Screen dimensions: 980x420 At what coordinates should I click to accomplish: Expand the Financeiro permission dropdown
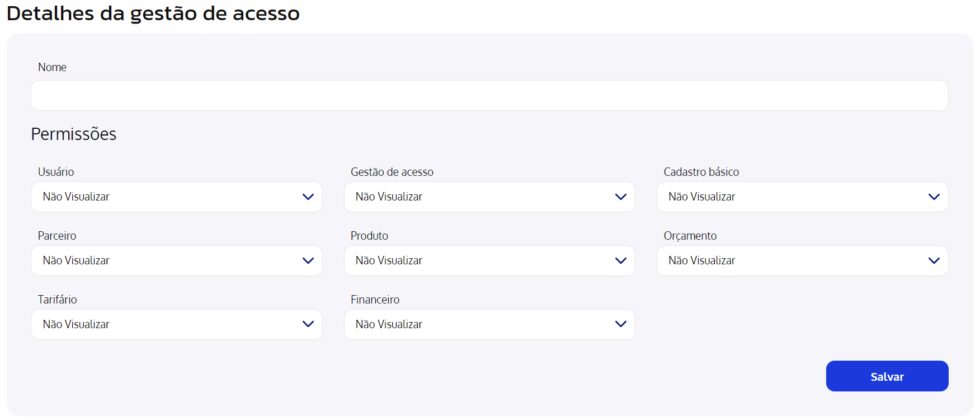[489, 324]
